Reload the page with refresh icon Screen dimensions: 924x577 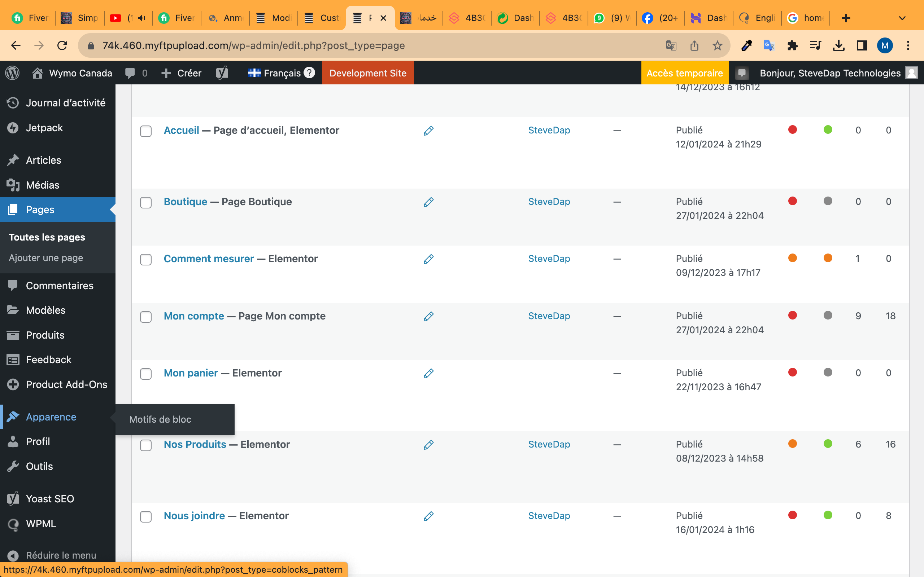[62, 46]
